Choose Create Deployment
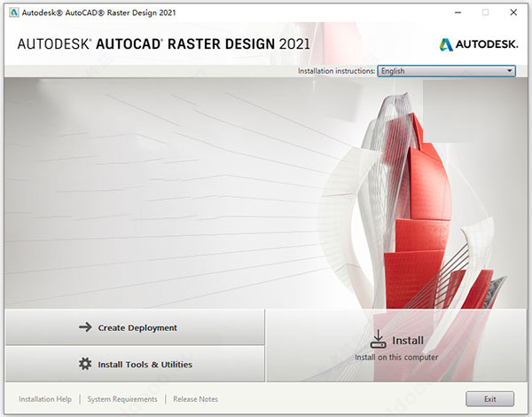Screen dimensions: 532x417 click(135, 327)
